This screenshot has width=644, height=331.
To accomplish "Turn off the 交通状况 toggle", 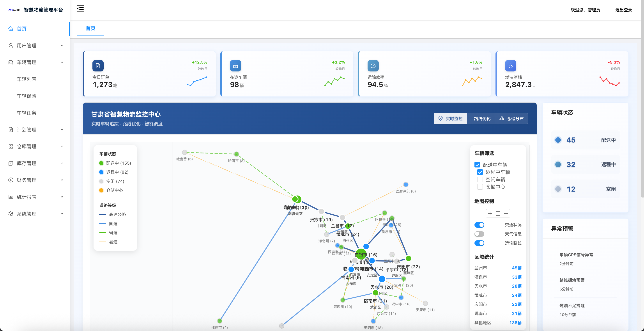I will pyautogui.click(x=479, y=225).
